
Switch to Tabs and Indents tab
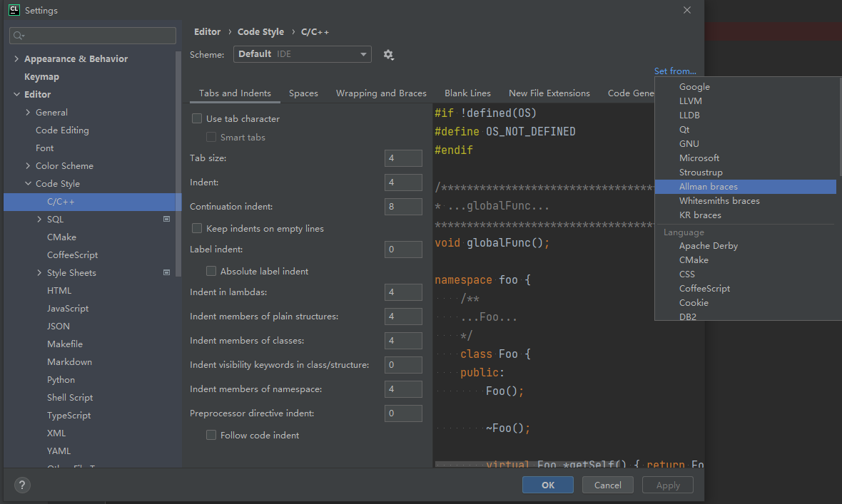tap(235, 93)
